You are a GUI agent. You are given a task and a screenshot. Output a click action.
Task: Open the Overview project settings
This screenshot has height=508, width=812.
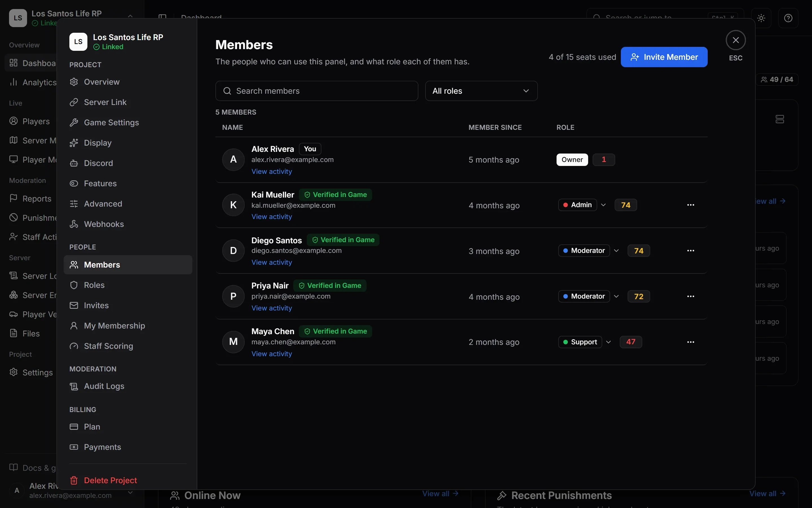[127, 82]
